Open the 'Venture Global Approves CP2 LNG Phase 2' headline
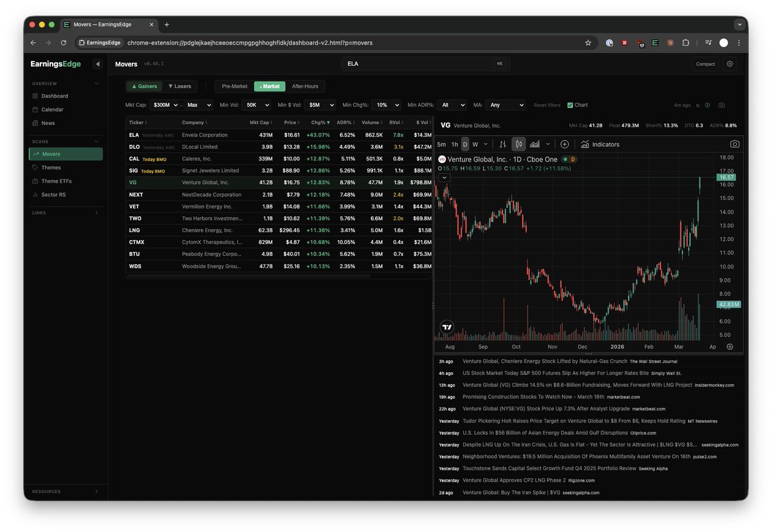 [x=514, y=481]
